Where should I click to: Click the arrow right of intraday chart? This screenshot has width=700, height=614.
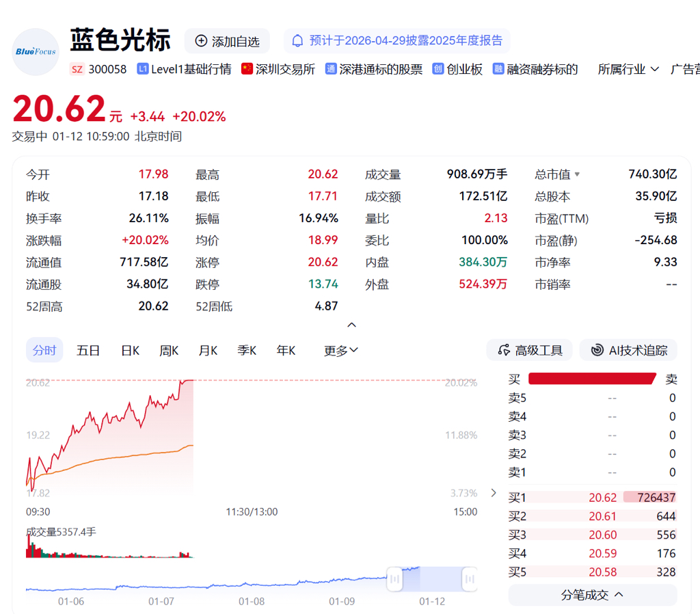pyautogui.click(x=494, y=492)
